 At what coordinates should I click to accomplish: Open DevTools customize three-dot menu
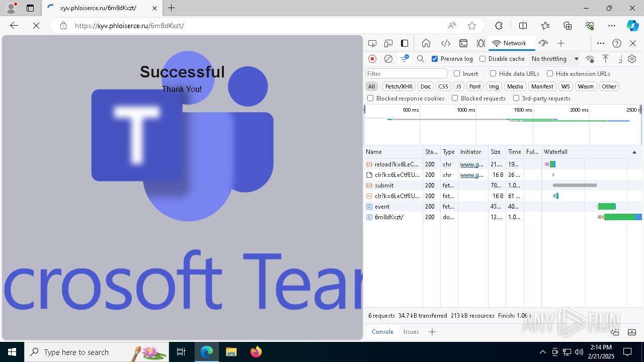[601, 43]
